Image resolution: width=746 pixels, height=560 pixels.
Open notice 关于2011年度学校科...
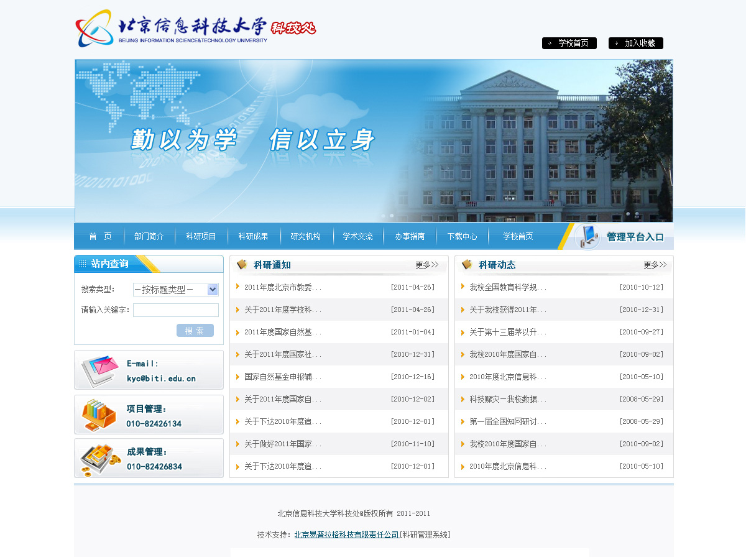(x=283, y=310)
